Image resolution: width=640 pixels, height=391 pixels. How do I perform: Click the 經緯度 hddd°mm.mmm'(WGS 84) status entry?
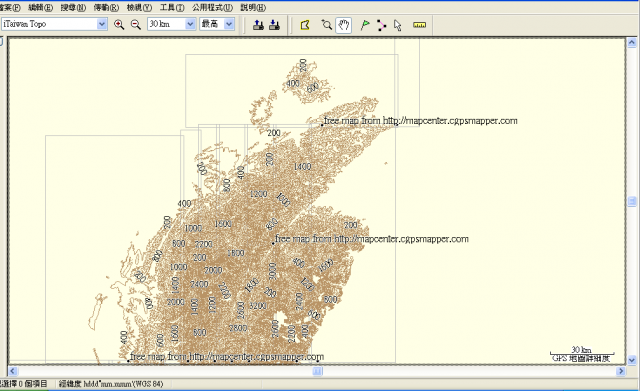(x=111, y=384)
